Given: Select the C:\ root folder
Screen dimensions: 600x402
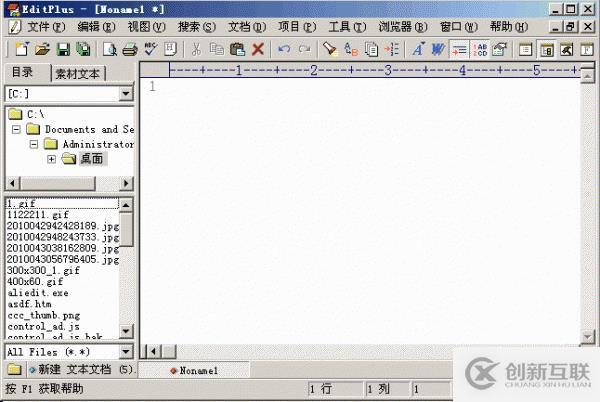Looking at the screenshot, I should (26, 114).
